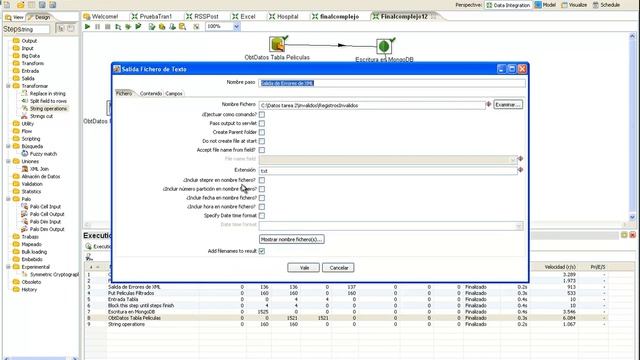
Task: Toggle Pass output to servlet checkbox
Action: [262, 123]
